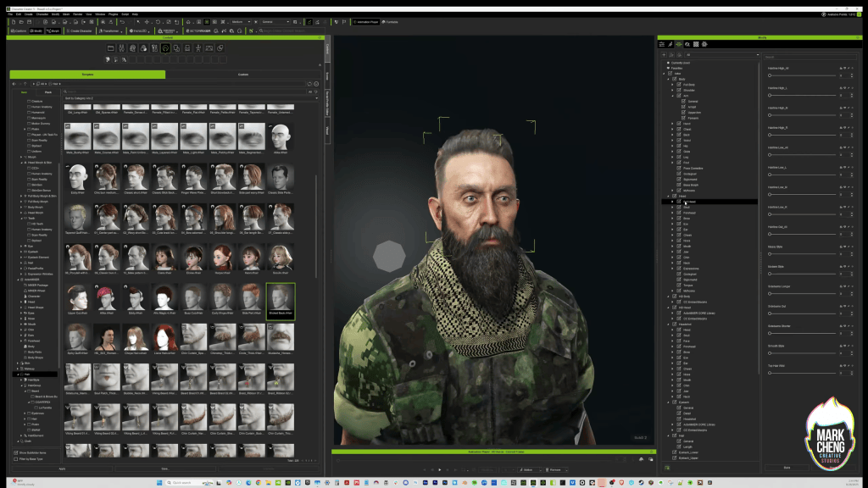The width and height of the screenshot is (868, 488).
Task: Click the Home camera view icon
Action: coord(188,22)
